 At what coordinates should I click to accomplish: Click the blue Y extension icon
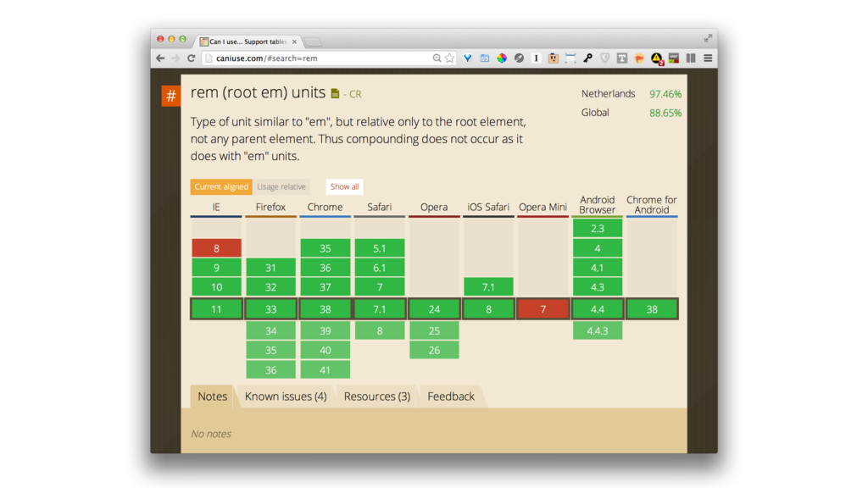tap(468, 58)
